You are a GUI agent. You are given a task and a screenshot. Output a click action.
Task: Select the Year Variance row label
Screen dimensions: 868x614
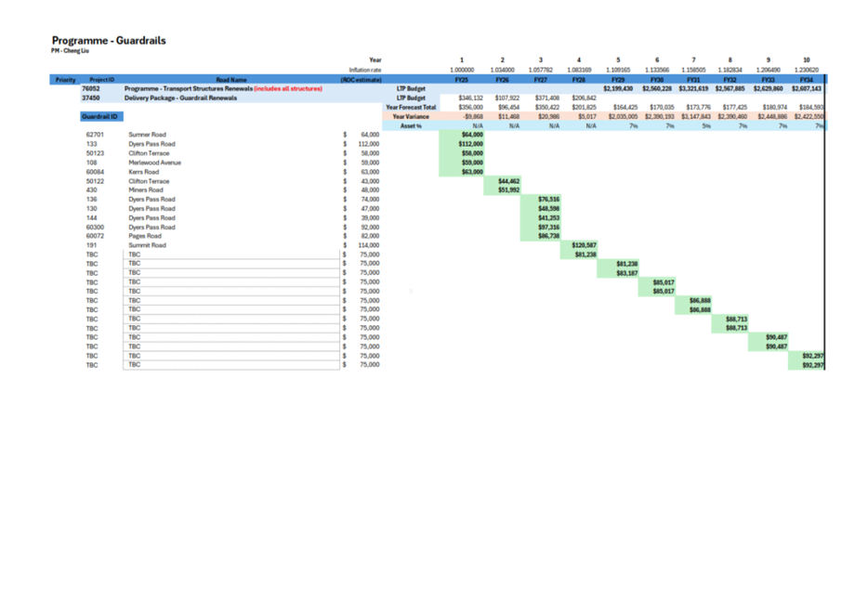coord(410,116)
